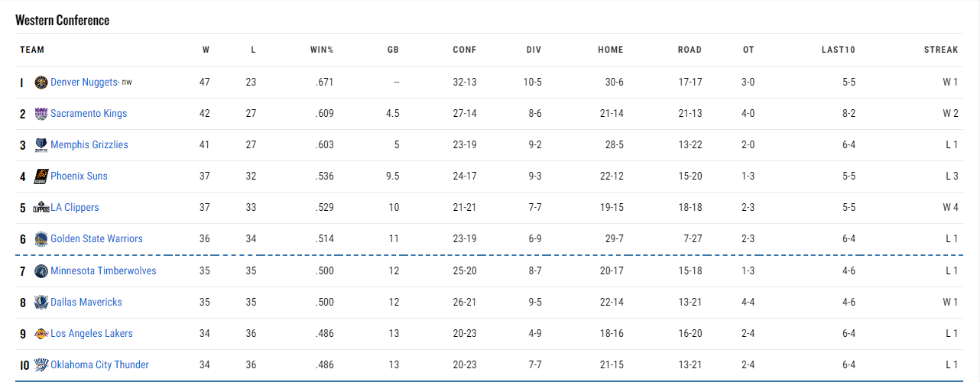Click the Denver Nuggets team logo
The width and height of the screenshot is (980, 382).
click(x=41, y=83)
